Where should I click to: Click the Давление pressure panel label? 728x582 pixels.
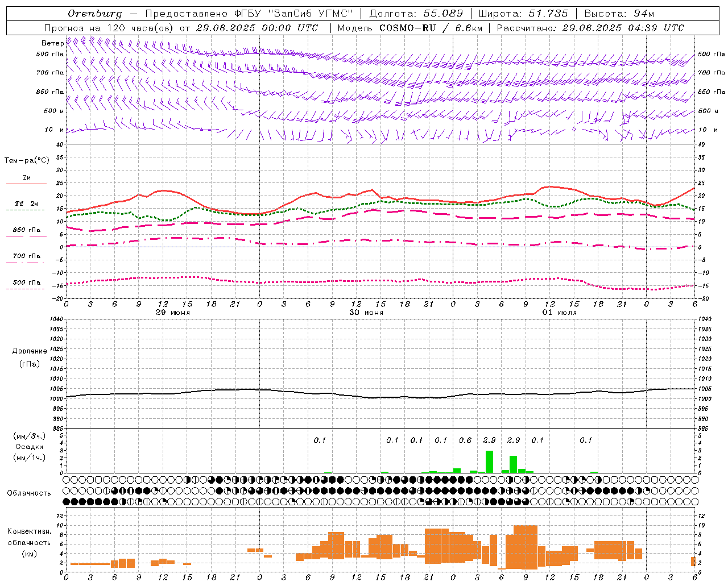(30, 351)
